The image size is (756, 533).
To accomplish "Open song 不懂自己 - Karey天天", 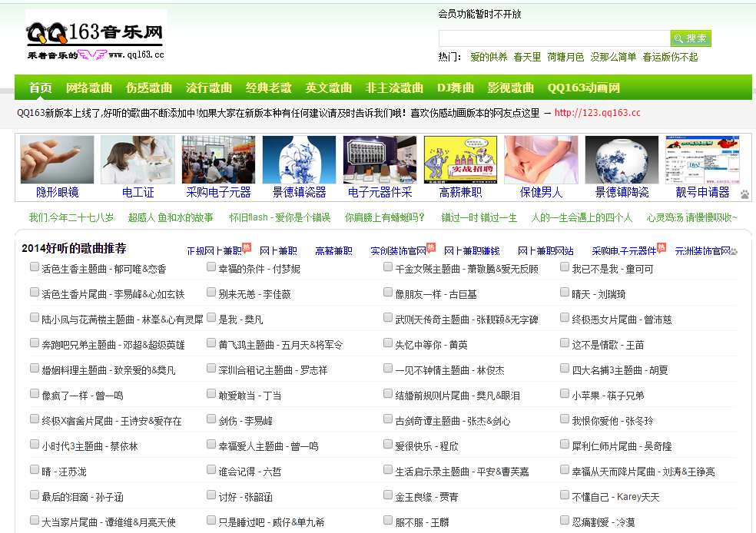I will tap(615, 497).
